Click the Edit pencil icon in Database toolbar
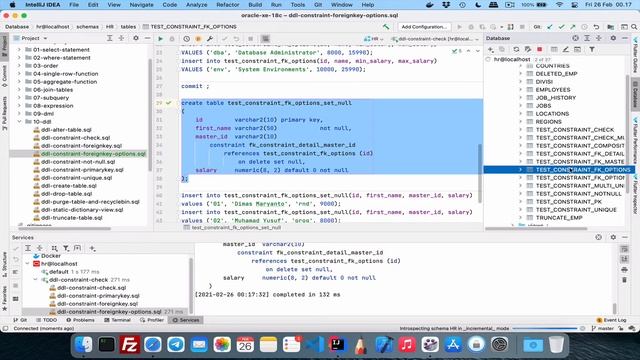Image resolution: width=640 pixels, height=360 pixels. (565, 49)
